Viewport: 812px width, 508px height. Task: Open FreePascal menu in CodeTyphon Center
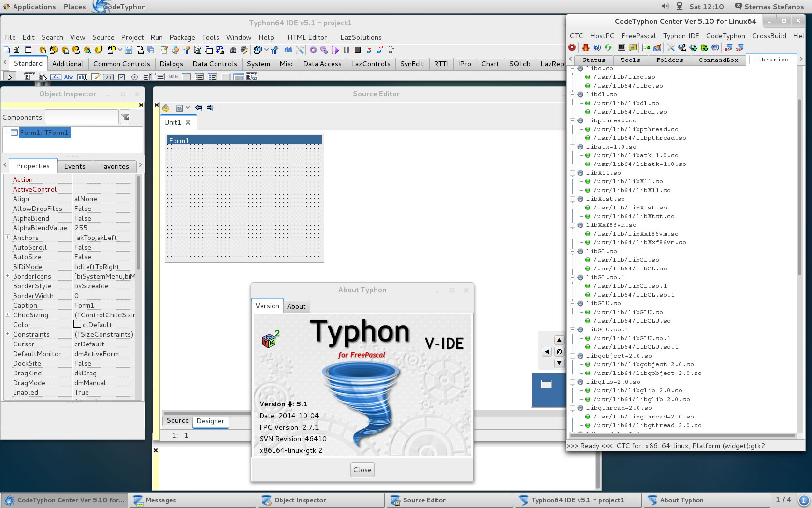tap(638, 36)
